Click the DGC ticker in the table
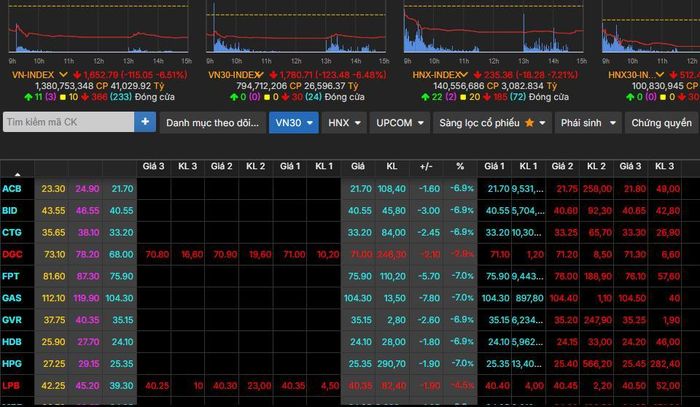 pyautogui.click(x=13, y=254)
